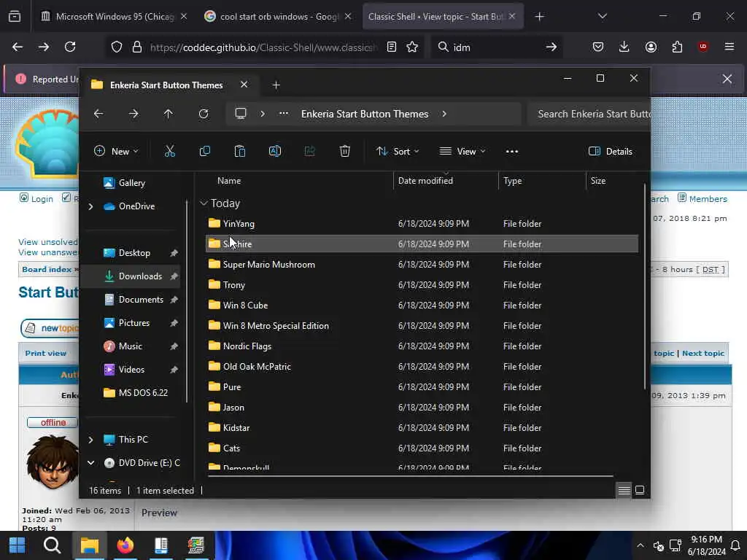This screenshot has width=747, height=560.
Task: Click the Delete trash icon
Action: 345,152
